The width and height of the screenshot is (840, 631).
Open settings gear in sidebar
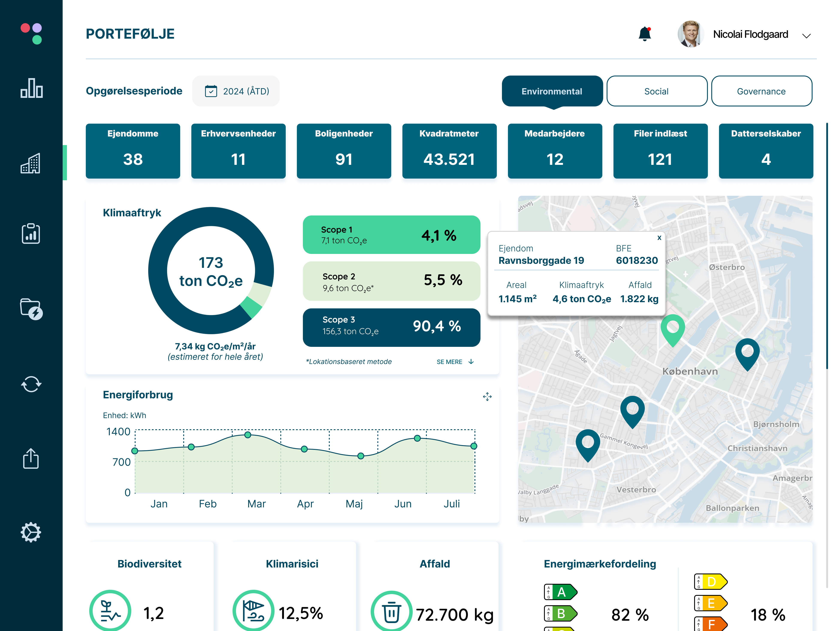31,532
